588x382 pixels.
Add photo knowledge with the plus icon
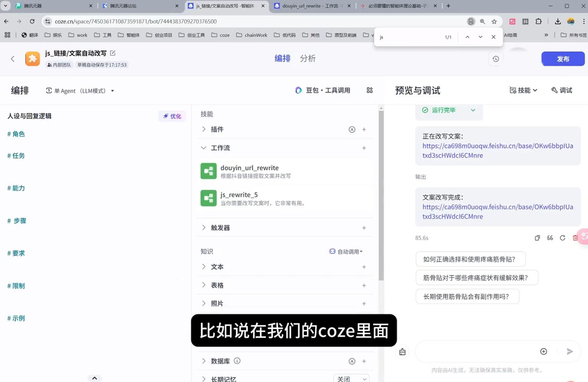coord(364,303)
